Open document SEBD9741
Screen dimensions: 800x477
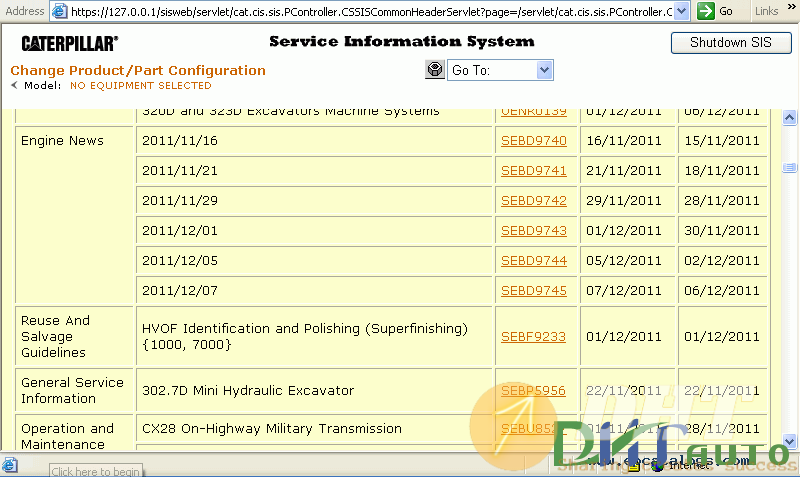533,171
